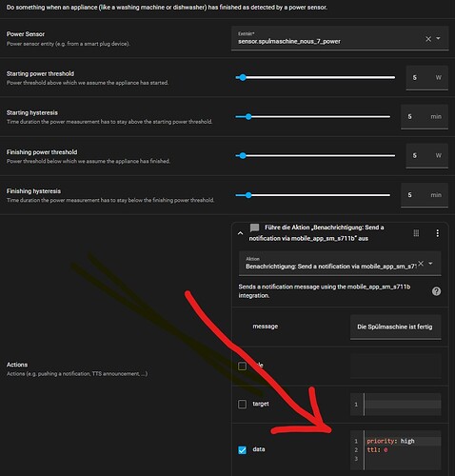
Task: Click the Starting power threshold slider
Action: [x=315, y=77]
